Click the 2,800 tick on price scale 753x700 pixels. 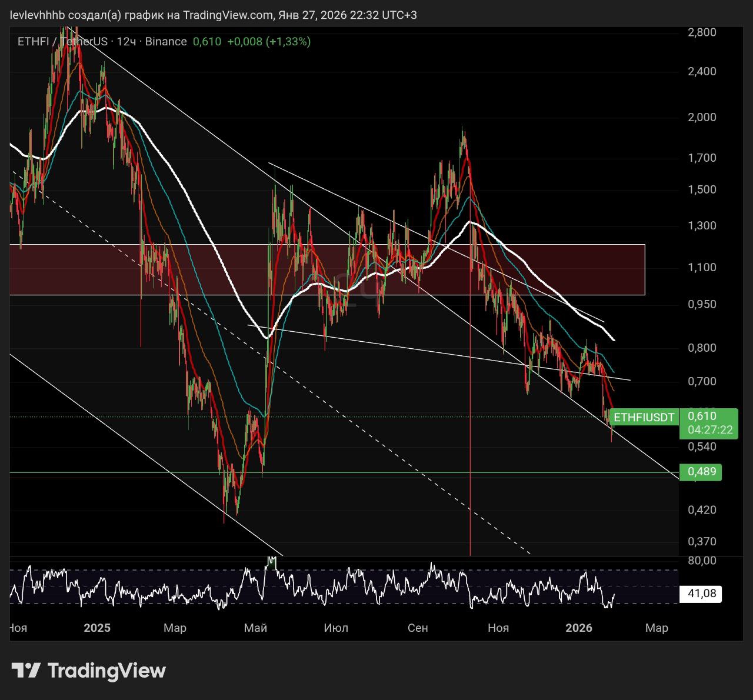(702, 32)
